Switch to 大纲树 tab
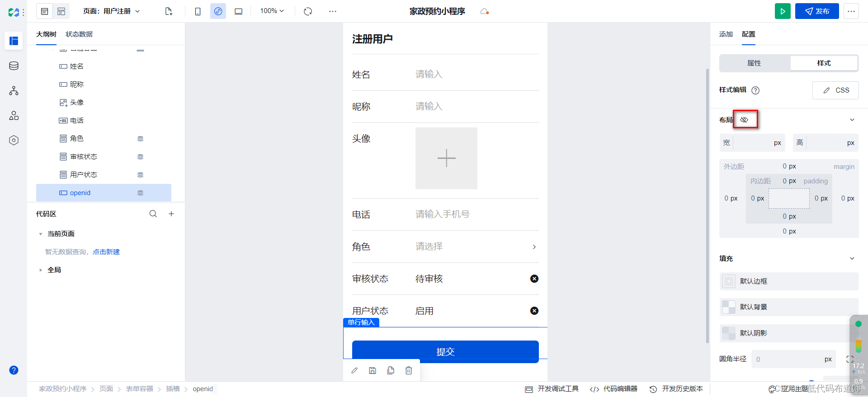This screenshot has width=868, height=397. coord(46,34)
